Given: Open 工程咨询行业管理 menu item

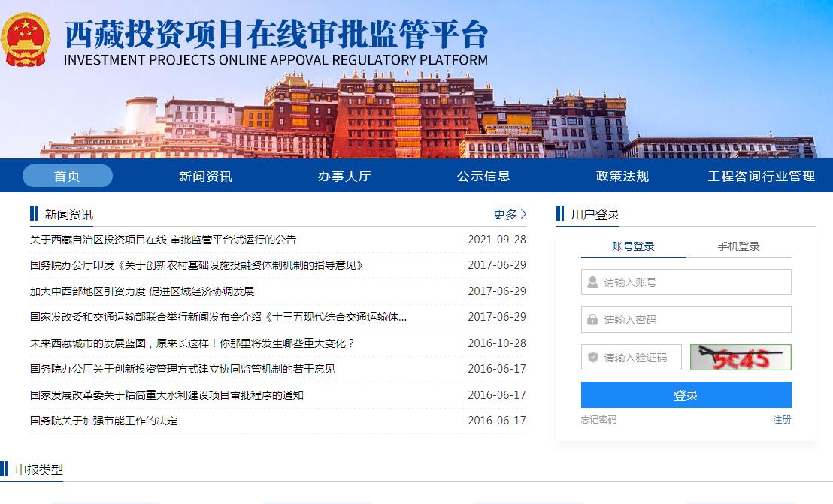Looking at the screenshot, I should click(761, 176).
